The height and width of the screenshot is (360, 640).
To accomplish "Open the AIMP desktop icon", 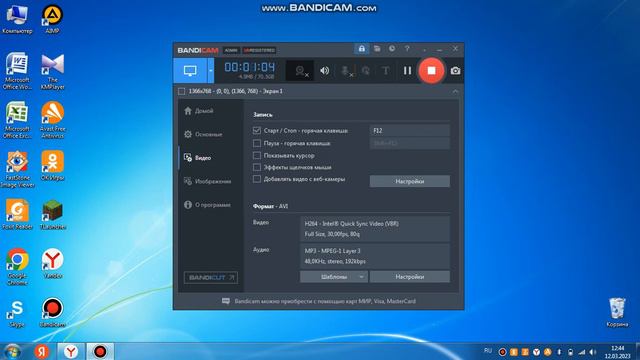I will (52, 19).
